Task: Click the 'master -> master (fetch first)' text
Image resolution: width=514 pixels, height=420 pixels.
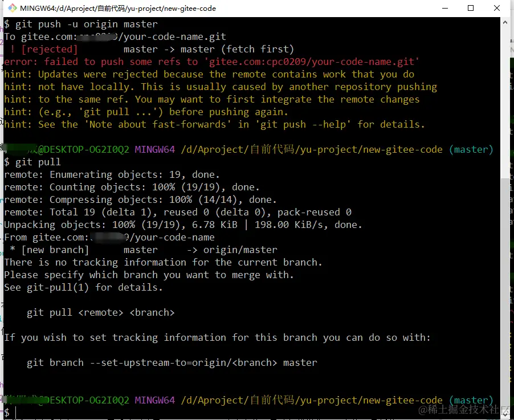Action: click(209, 49)
